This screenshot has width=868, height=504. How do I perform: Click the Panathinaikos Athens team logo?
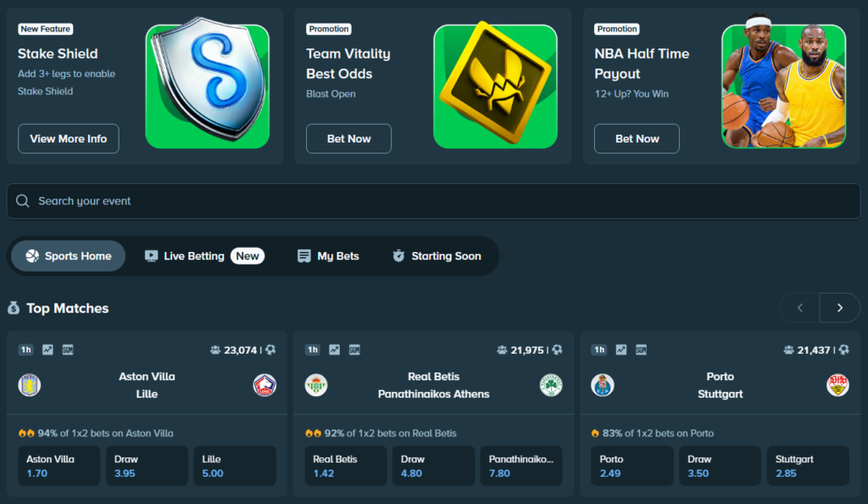pyautogui.click(x=551, y=385)
